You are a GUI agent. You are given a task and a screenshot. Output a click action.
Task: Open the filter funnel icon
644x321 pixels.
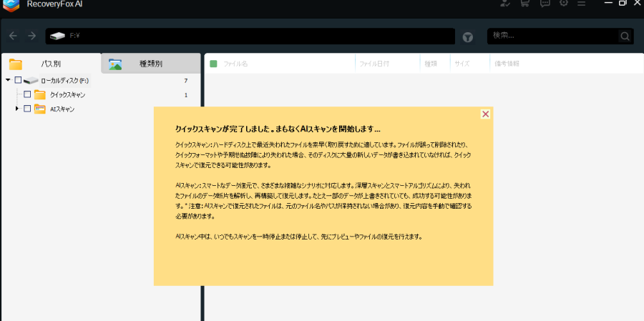467,37
